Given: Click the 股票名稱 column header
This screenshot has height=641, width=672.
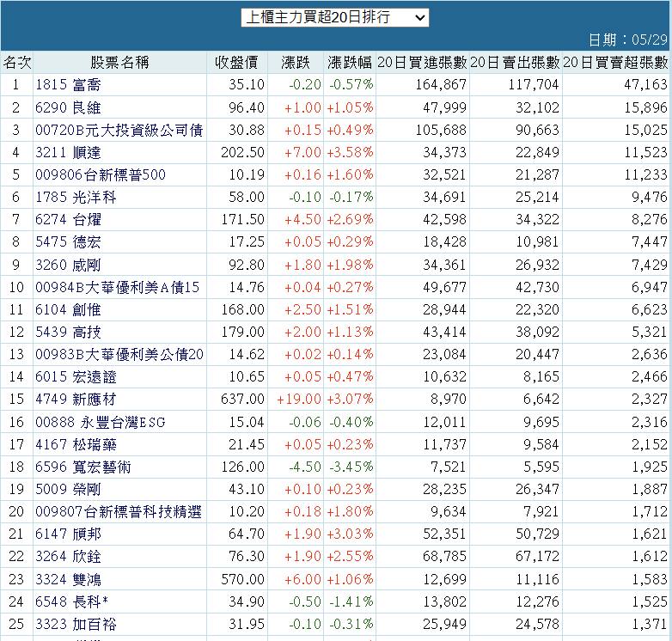Looking at the screenshot, I should click(x=119, y=63).
